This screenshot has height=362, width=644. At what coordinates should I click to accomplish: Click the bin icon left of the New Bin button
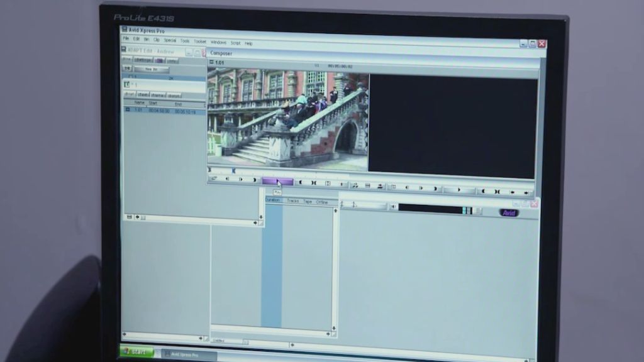127,68
